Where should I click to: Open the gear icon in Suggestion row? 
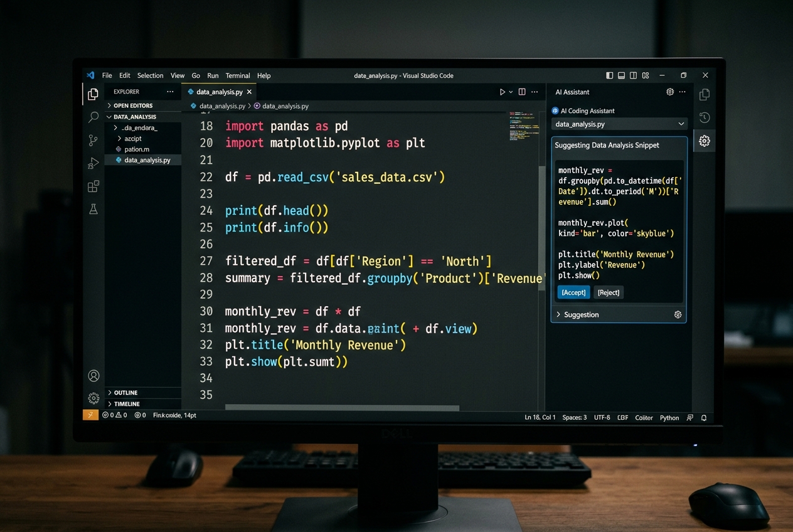(x=678, y=314)
